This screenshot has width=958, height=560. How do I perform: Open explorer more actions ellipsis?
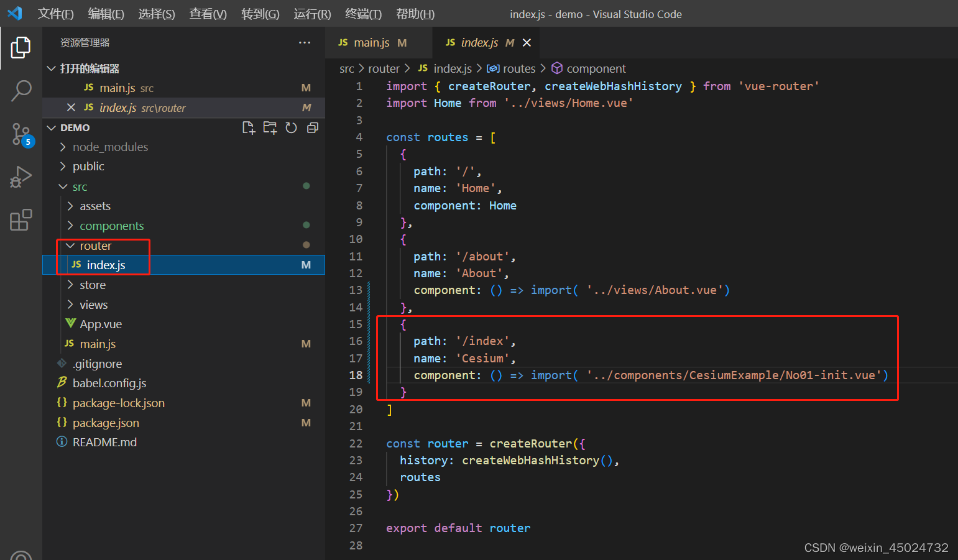[x=305, y=43]
